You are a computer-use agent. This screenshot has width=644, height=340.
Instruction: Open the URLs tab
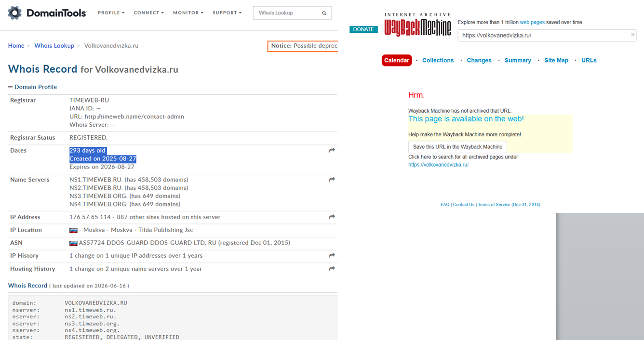point(589,60)
